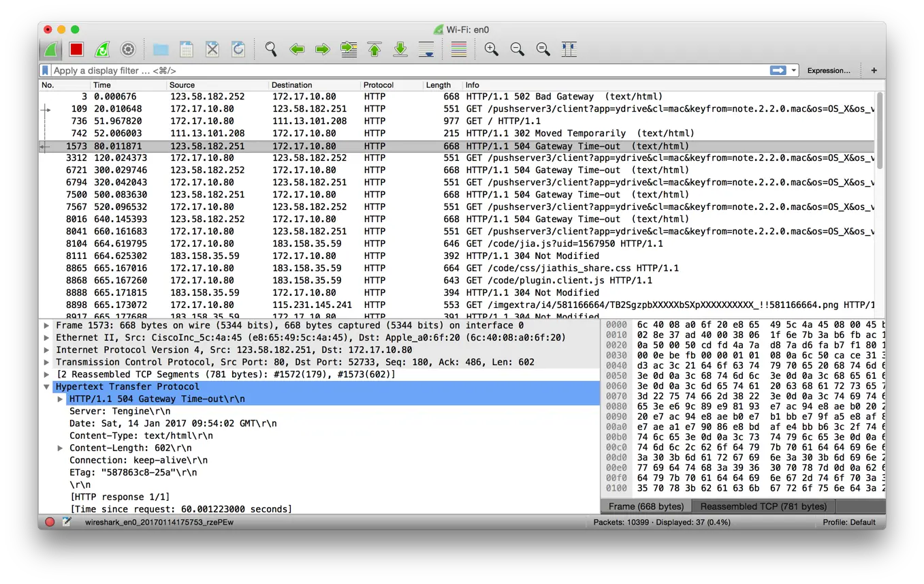The image size is (924, 584).
Task: Expand Internet Protocol Version 4 section
Action: coord(46,350)
